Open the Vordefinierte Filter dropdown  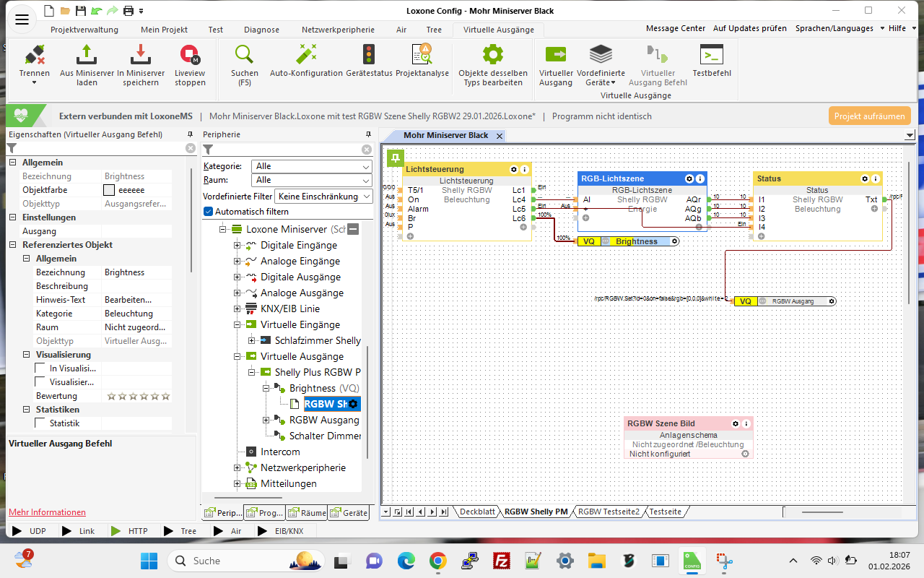click(325, 197)
